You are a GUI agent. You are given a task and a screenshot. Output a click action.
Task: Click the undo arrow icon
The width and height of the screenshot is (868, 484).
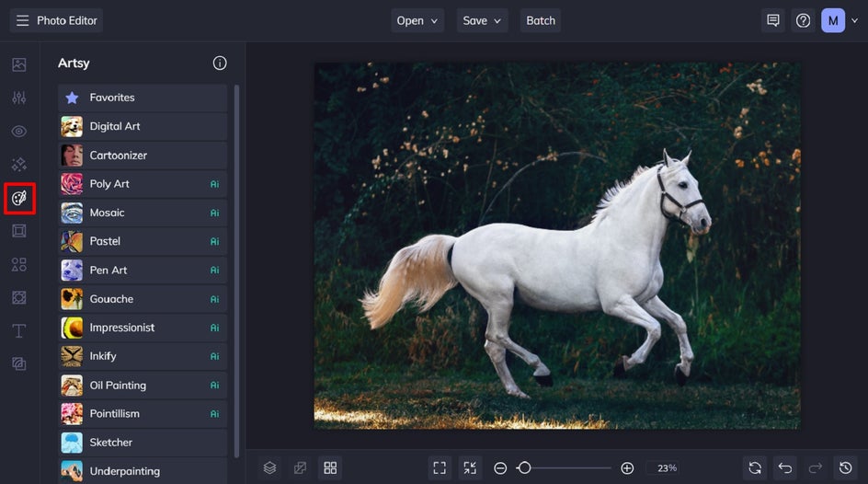(x=784, y=467)
